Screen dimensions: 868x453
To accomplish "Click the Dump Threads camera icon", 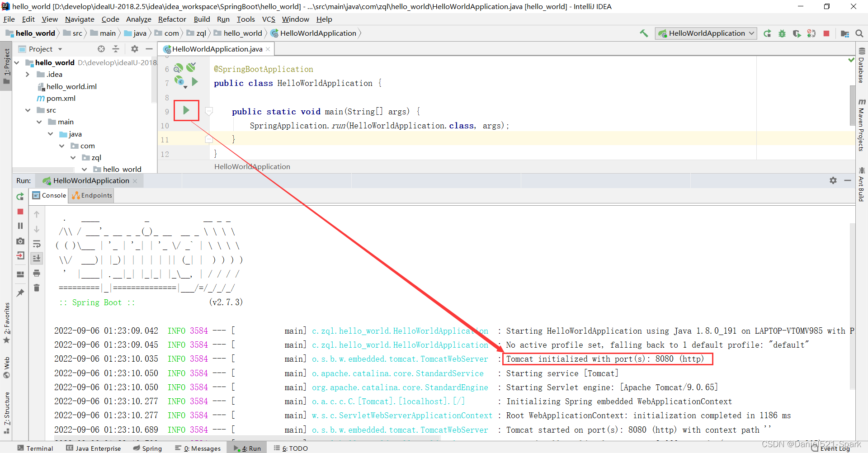I will [20, 241].
